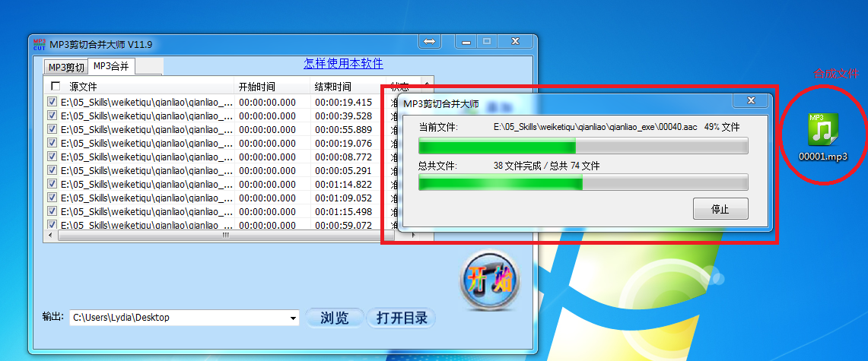Viewport: 868px width, 361px height.
Task: Untick the checkbox for row 00:01:09.052
Action: (52, 198)
